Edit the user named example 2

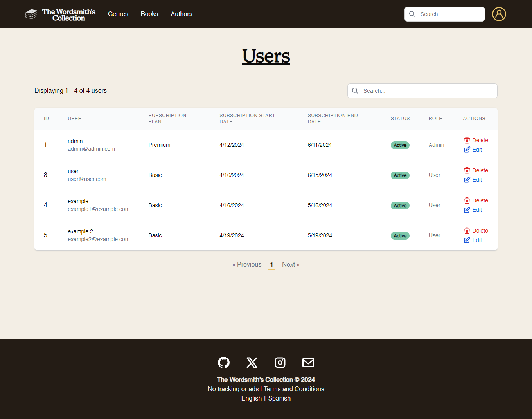point(473,240)
